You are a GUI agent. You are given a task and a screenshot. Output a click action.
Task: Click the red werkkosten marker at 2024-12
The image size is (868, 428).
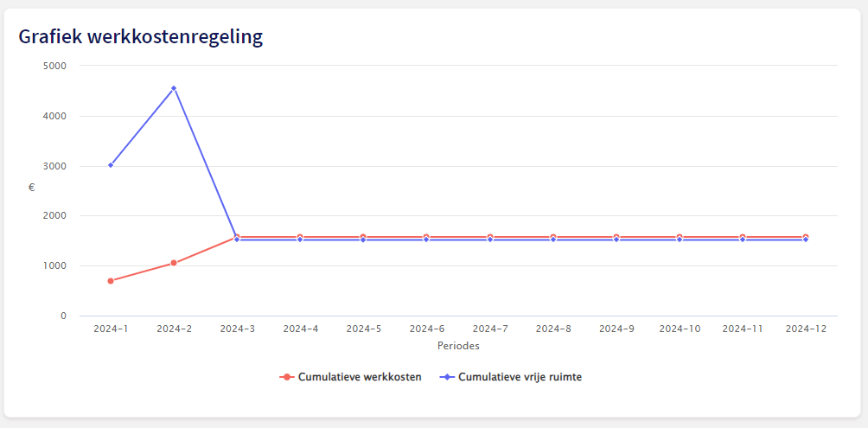806,237
